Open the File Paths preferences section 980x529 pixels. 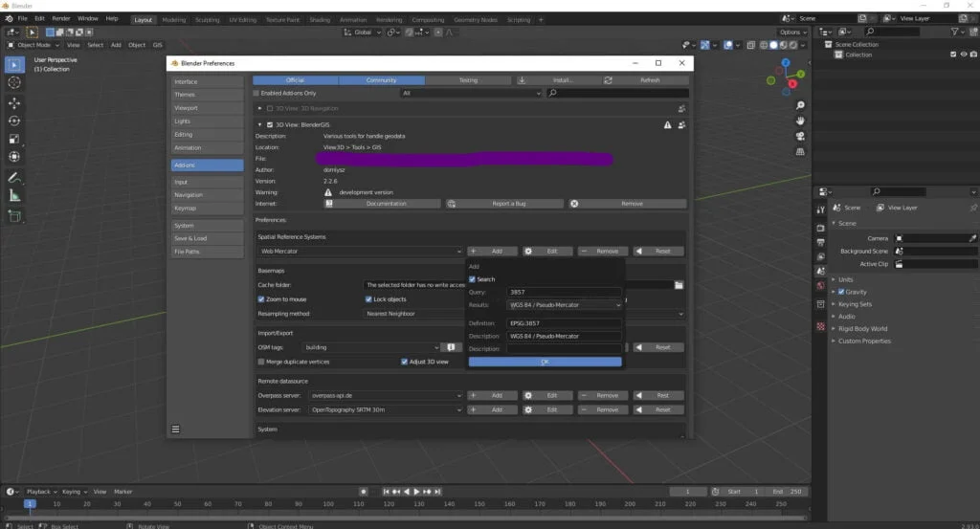[207, 252]
